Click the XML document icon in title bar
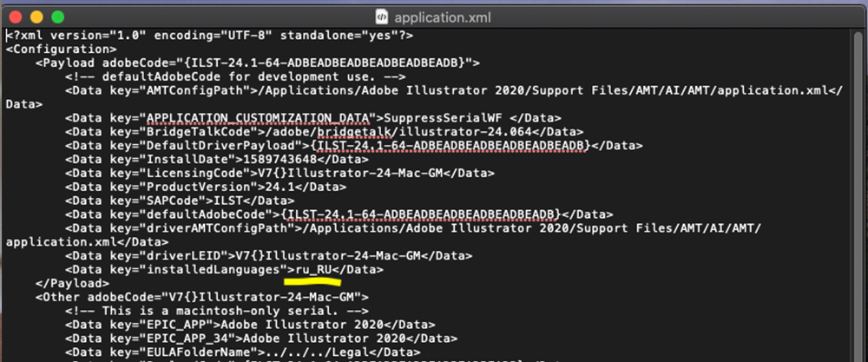Image resolution: width=868 pixels, height=362 pixels. 381,17
